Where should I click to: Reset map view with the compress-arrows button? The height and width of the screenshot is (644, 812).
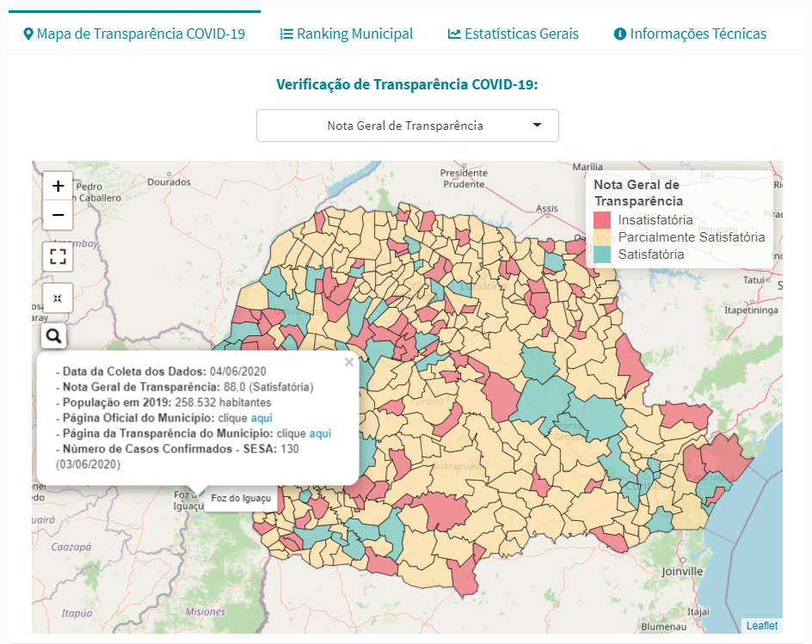point(58,297)
